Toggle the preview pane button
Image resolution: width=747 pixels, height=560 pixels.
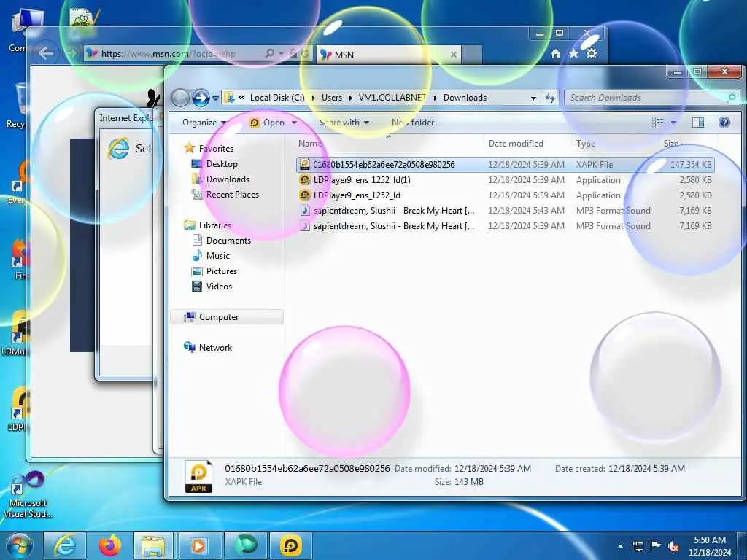[698, 122]
